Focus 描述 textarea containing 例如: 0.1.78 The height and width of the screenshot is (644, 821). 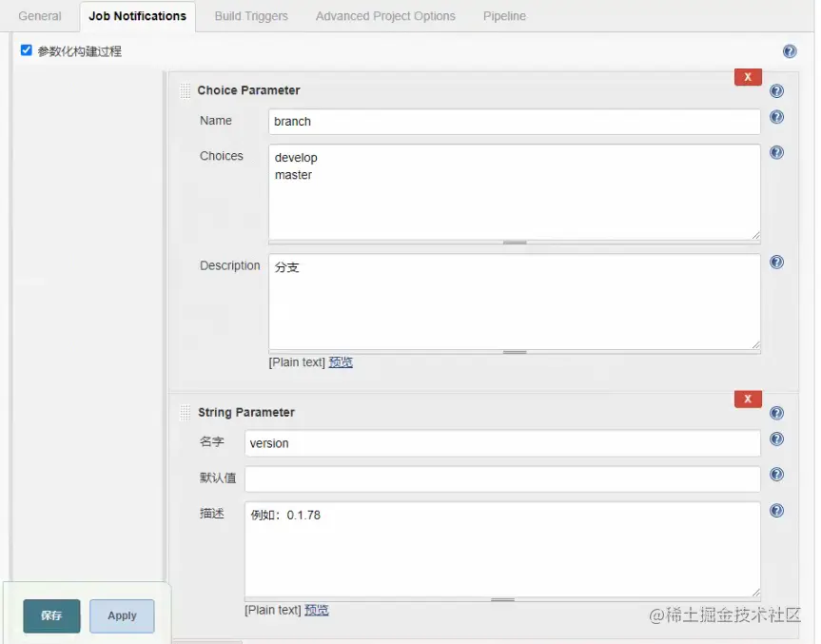coord(502,549)
